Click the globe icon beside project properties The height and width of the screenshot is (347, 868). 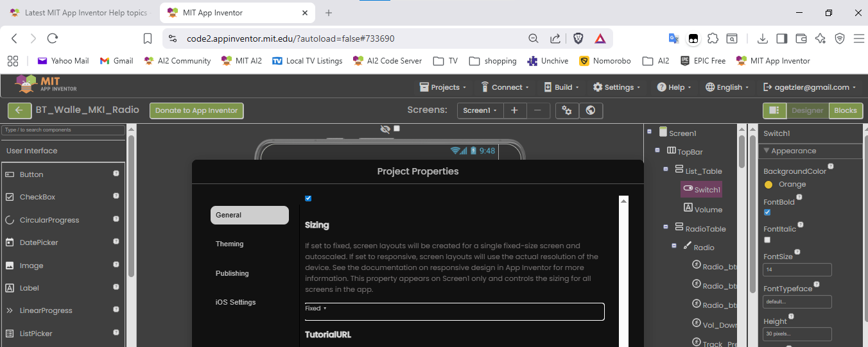point(591,110)
